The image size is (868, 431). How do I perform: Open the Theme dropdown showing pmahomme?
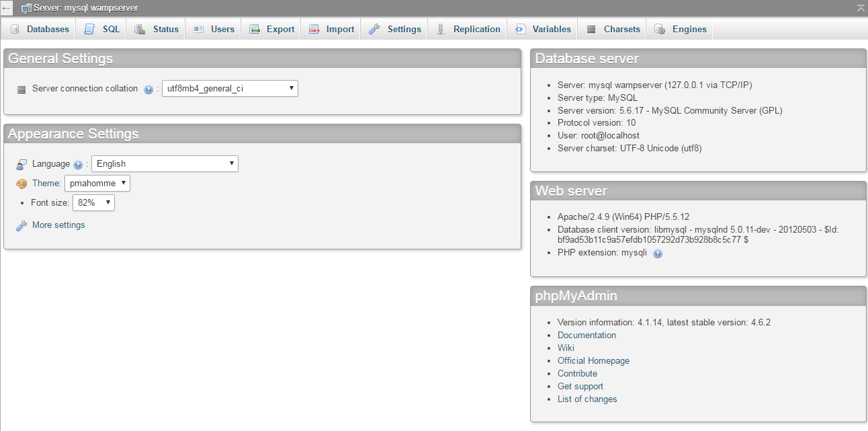coord(97,183)
